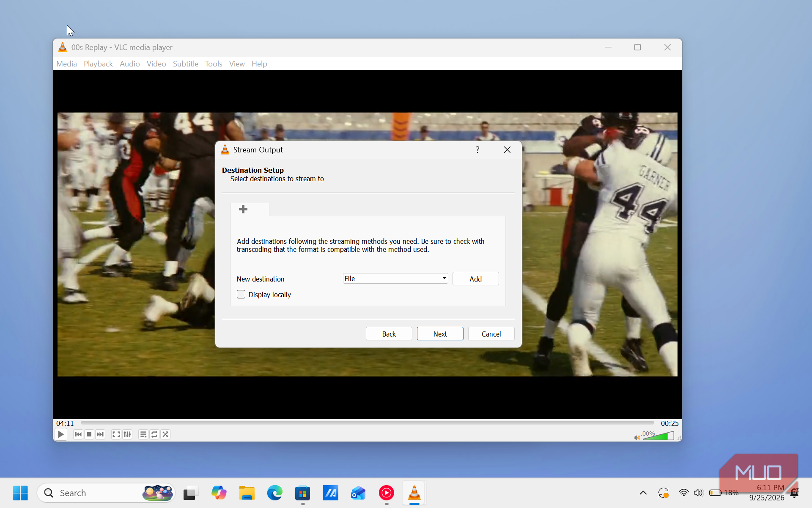This screenshot has width=812, height=508.
Task: Open the Playback menu
Action: [98, 64]
